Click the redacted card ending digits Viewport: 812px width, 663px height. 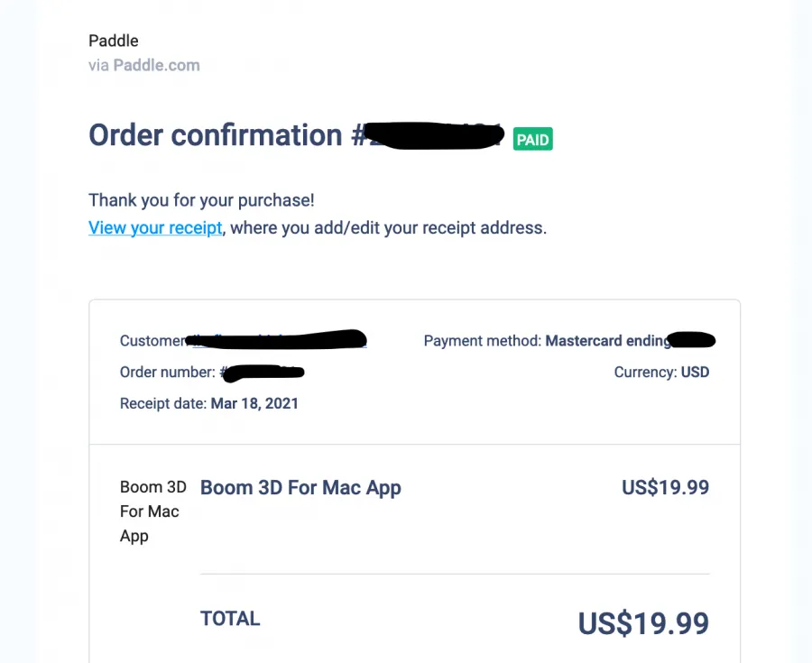[693, 340]
